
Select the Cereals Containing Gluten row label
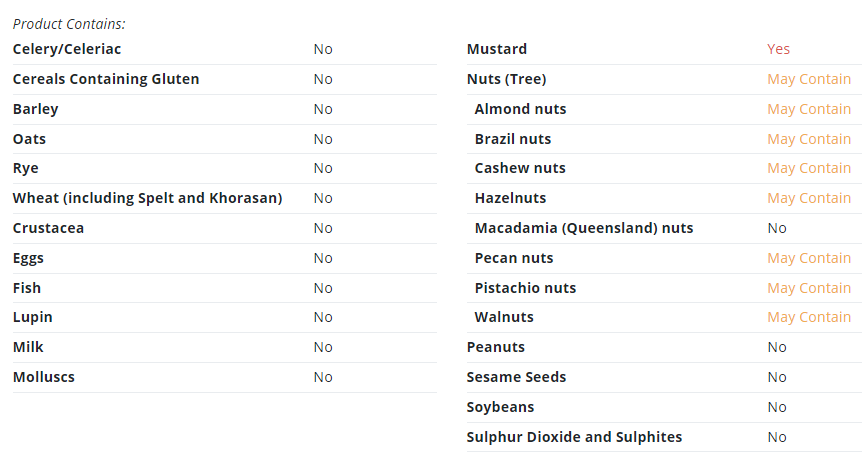point(106,79)
